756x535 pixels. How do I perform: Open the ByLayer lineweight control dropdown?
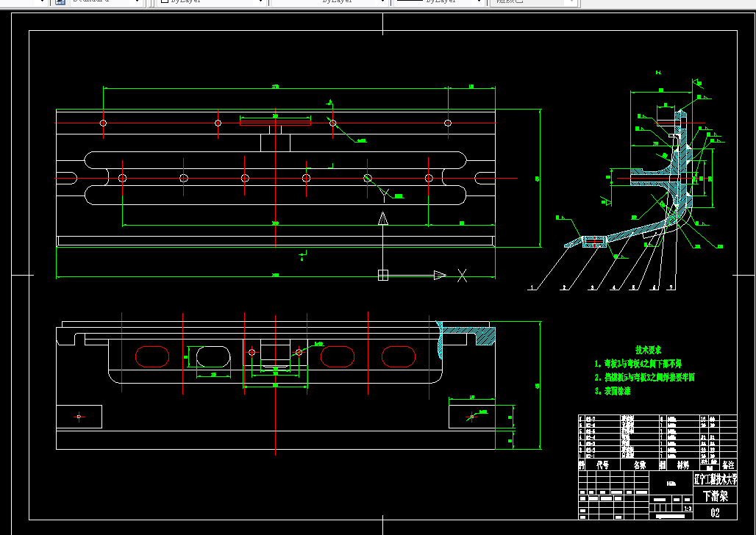click(x=440, y=2)
